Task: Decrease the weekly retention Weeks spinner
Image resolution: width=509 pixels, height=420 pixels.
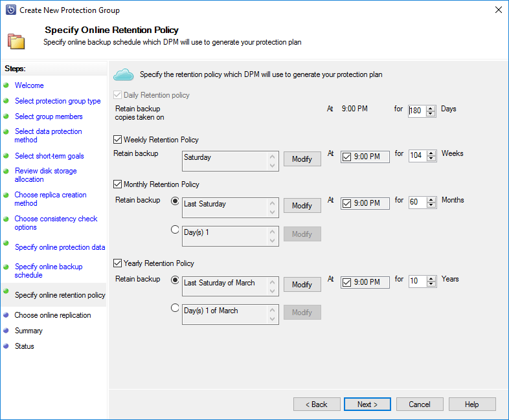Action: [x=431, y=159]
